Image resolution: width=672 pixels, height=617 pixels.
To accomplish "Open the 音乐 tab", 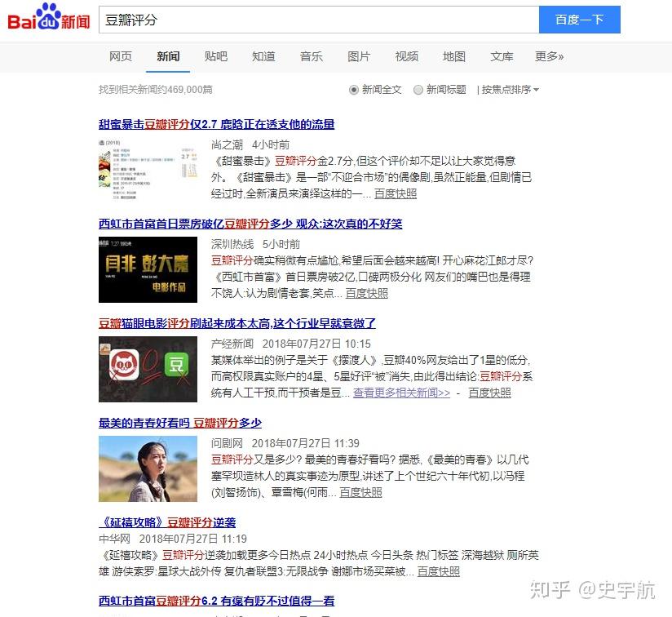I will click(312, 56).
